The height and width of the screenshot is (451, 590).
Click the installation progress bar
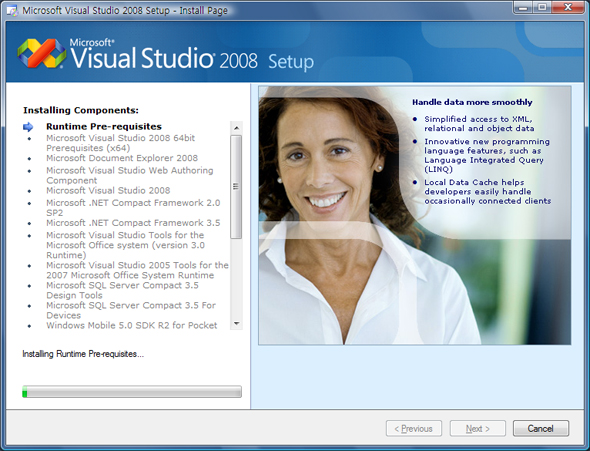132,392
